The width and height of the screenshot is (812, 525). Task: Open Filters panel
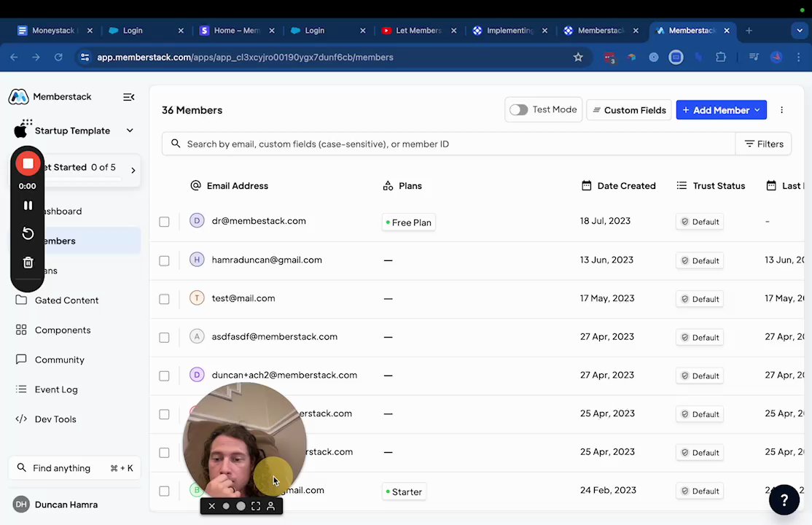coord(764,144)
